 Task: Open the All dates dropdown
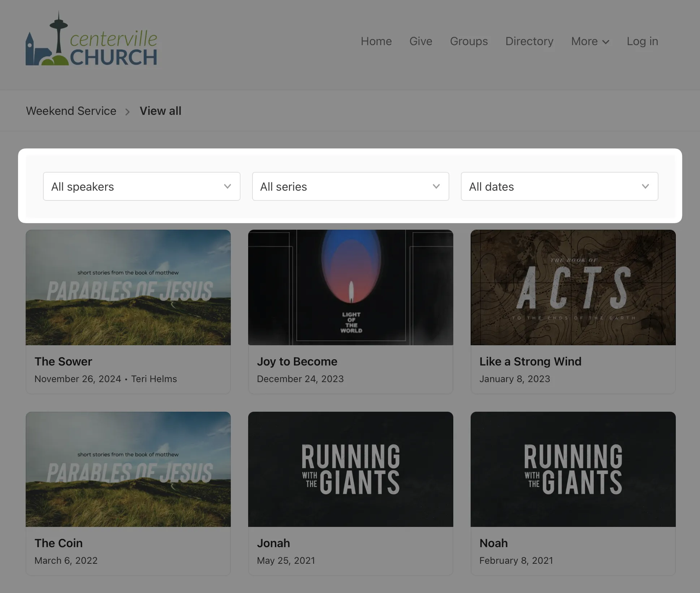[x=559, y=186]
